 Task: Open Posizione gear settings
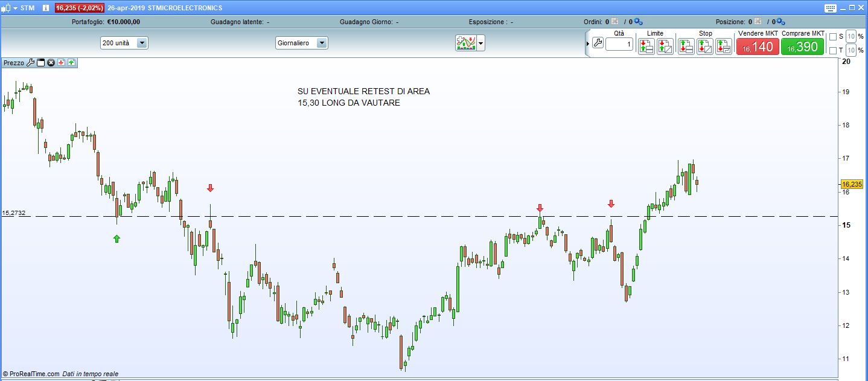click(x=780, y=22)
